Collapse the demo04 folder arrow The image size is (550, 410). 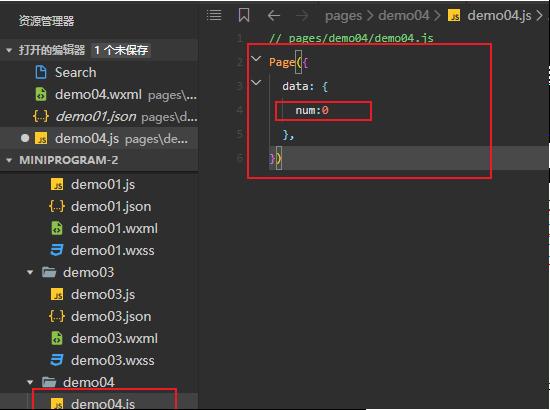click(x=30, y=382)
